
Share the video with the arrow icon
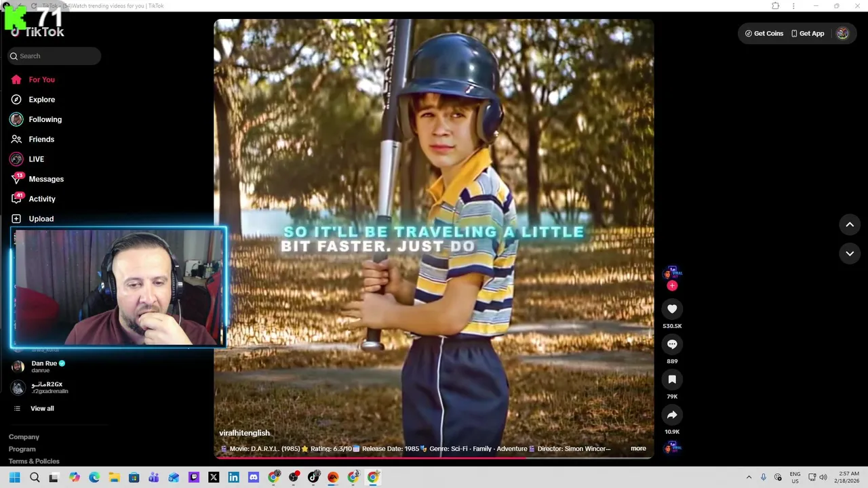tap(672, 415)
